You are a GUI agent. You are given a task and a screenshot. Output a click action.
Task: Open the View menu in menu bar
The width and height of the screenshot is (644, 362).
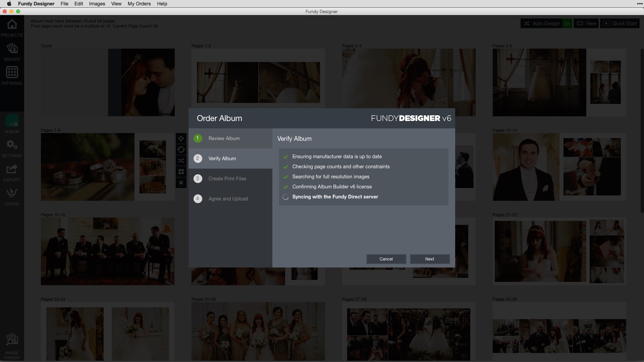[x=116, y=4]
